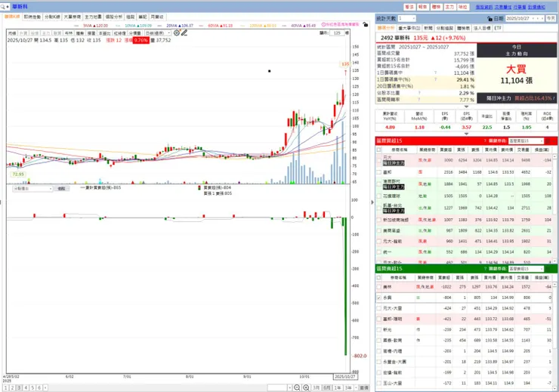Open the 個股資訊 link
The height and width of the screenshot is (392, 559).
(x=483, y=7)
